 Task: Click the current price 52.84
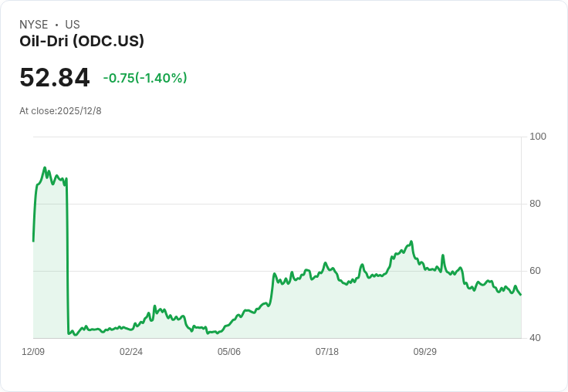(54, 78)
